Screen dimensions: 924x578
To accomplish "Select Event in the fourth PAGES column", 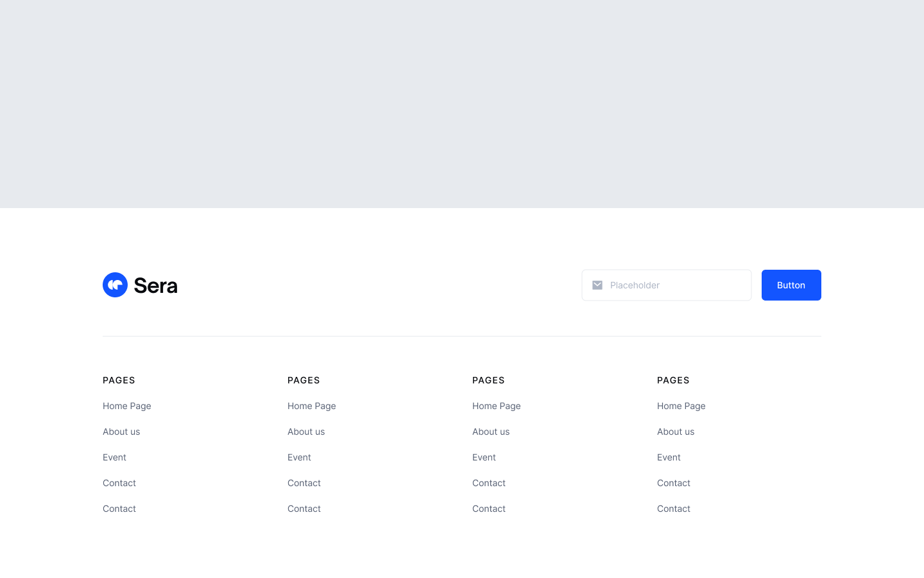I will 669,457.
